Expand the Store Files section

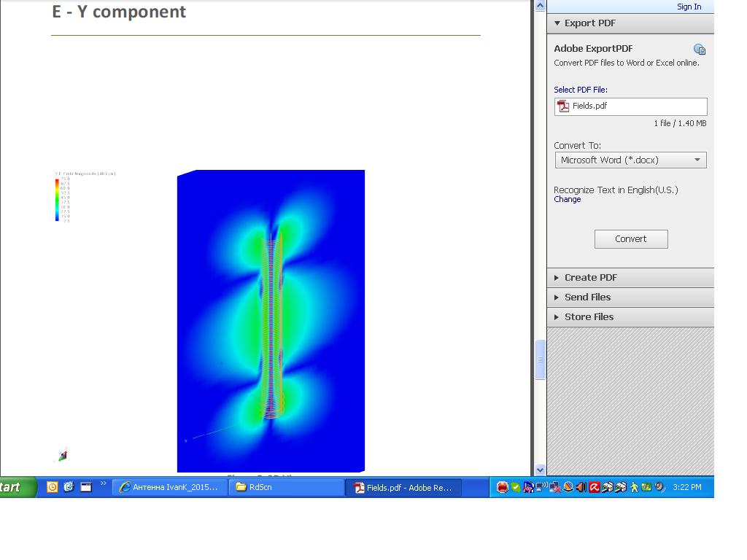coord(630,316)
